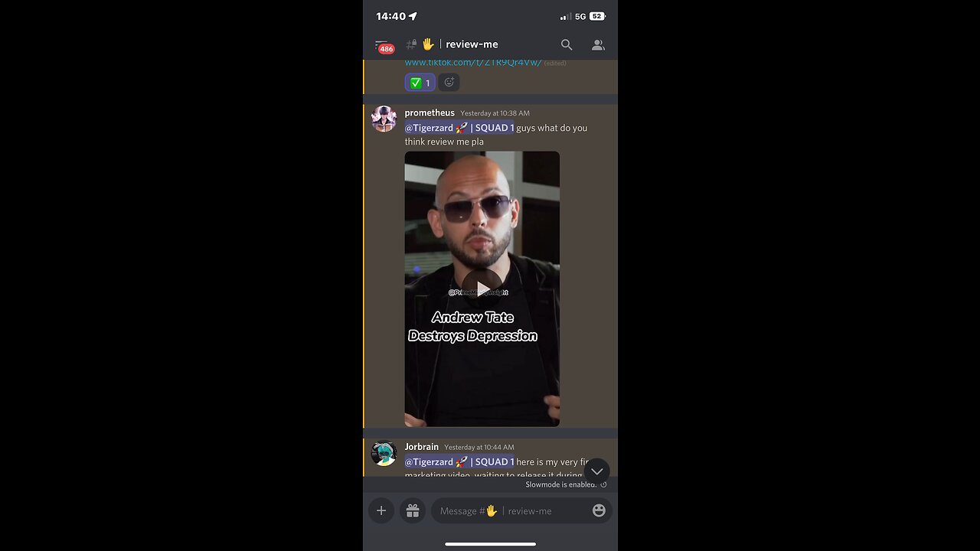This screenshot has width=980, height=551.
Task: Tap the plus attachment button
Action: point(381,510)
